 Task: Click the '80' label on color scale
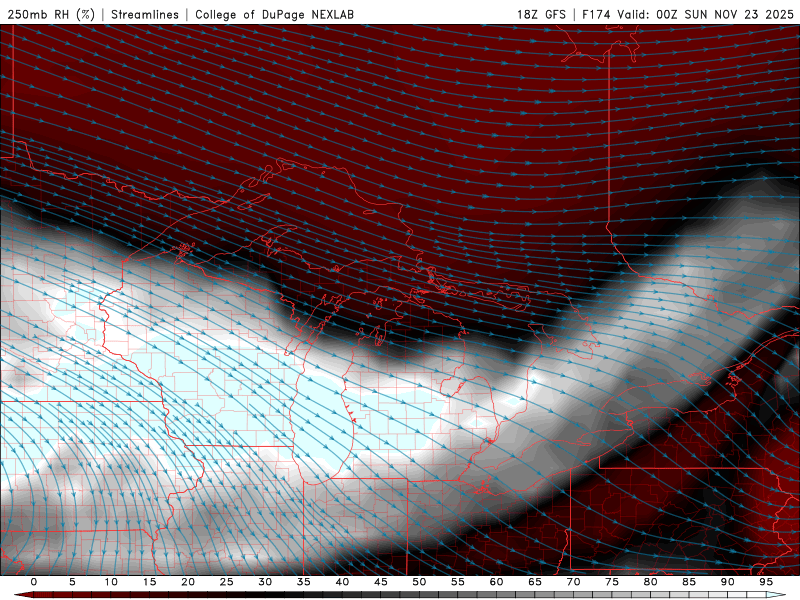(651, 582)
